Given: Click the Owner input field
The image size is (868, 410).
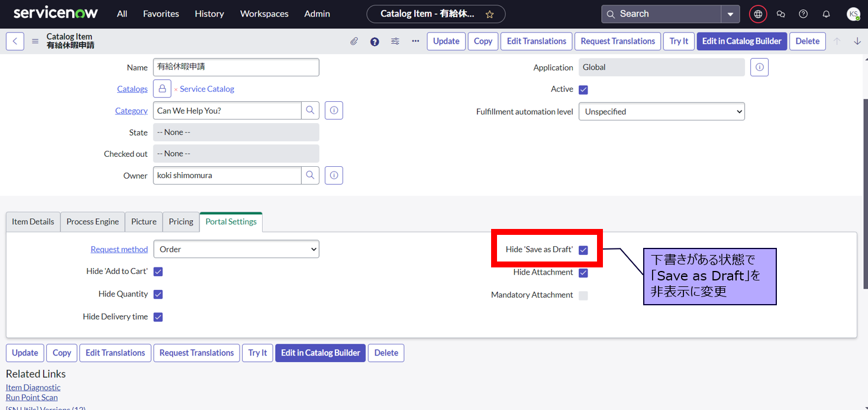Looking at the screenshot, I should point(227,176).
